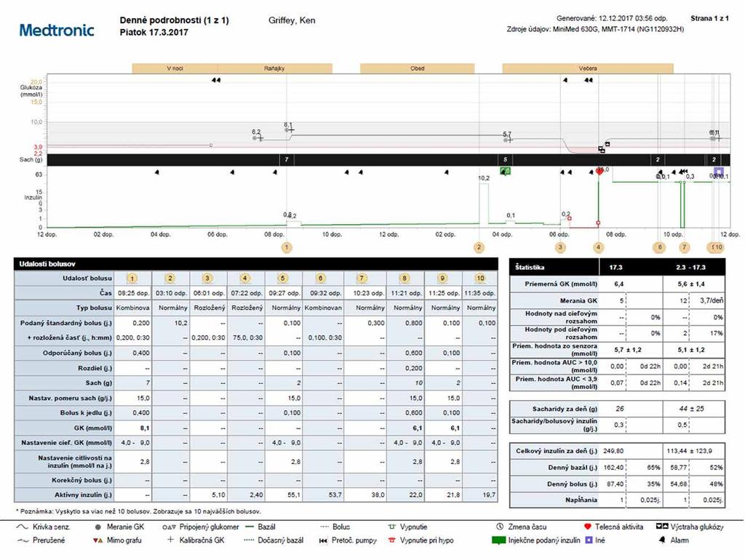Click the Korekčný bolus (j.) row label

point(81,480)
